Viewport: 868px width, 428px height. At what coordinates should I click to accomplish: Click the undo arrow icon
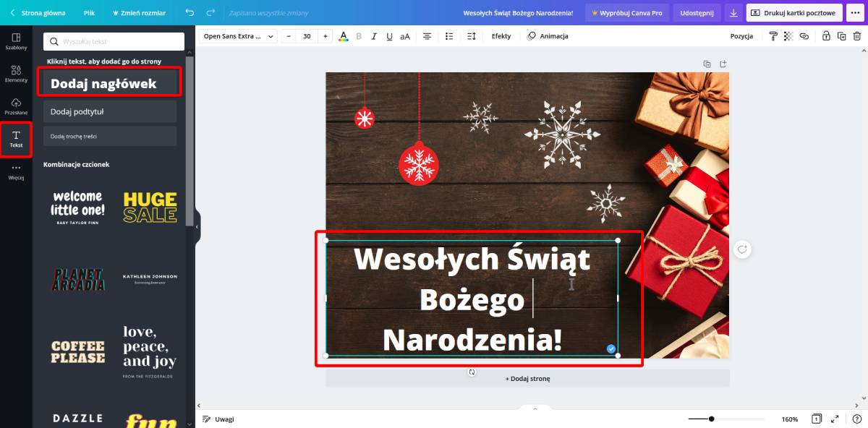(x=190, y=13)
